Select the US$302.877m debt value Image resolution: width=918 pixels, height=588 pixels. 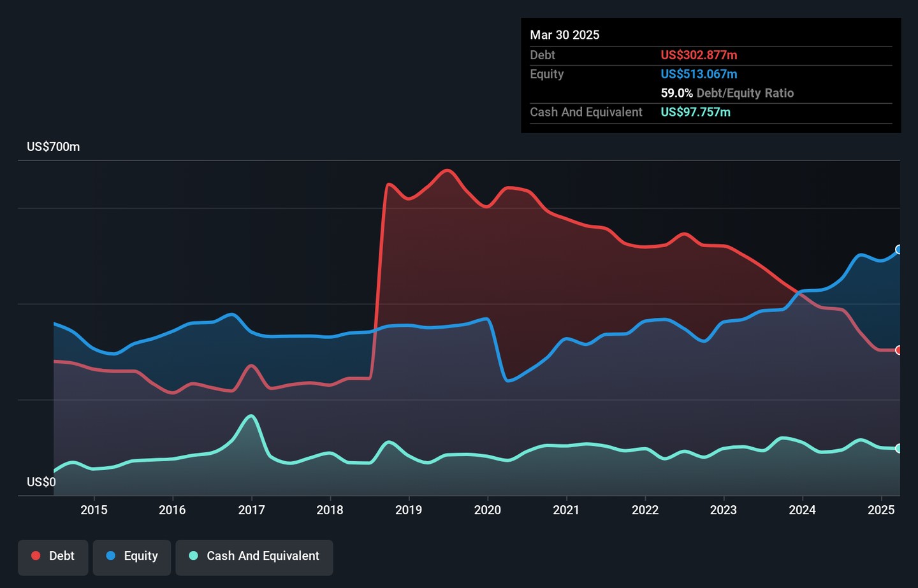[x=699, y=55]
